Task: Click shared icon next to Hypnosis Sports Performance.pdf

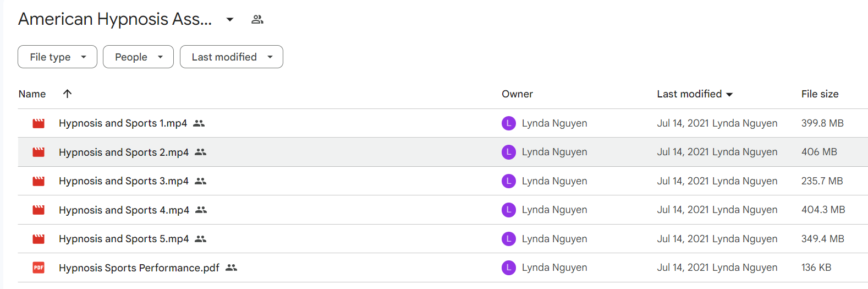Action: (232, 268)
